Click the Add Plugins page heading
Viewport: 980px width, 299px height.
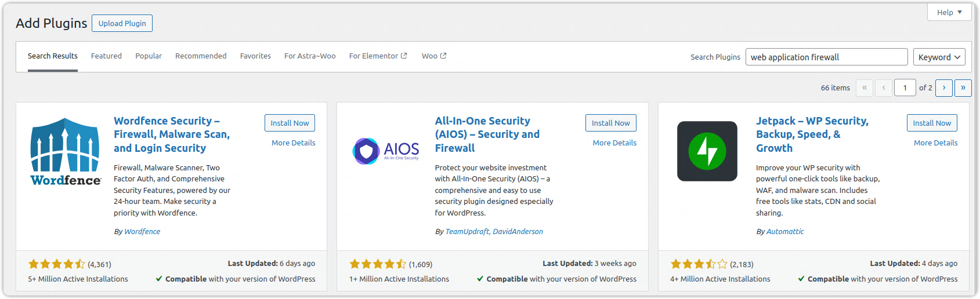click(51, 23)
